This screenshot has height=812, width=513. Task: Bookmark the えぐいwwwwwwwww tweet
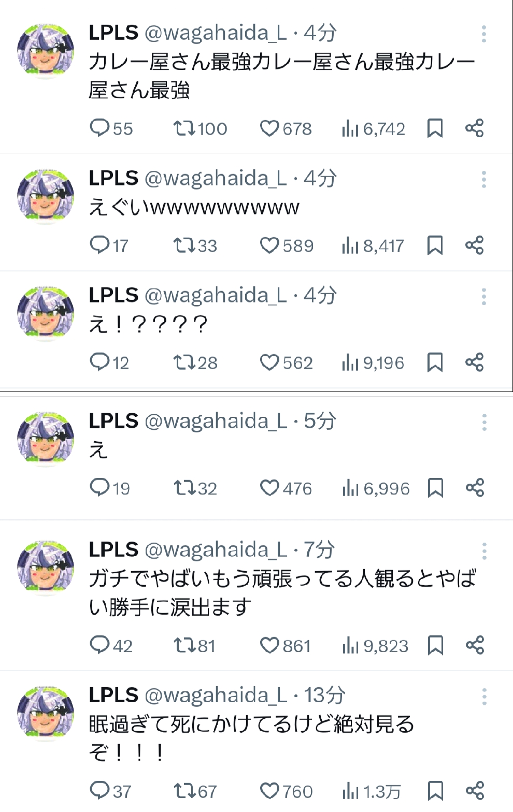[435, 245]
